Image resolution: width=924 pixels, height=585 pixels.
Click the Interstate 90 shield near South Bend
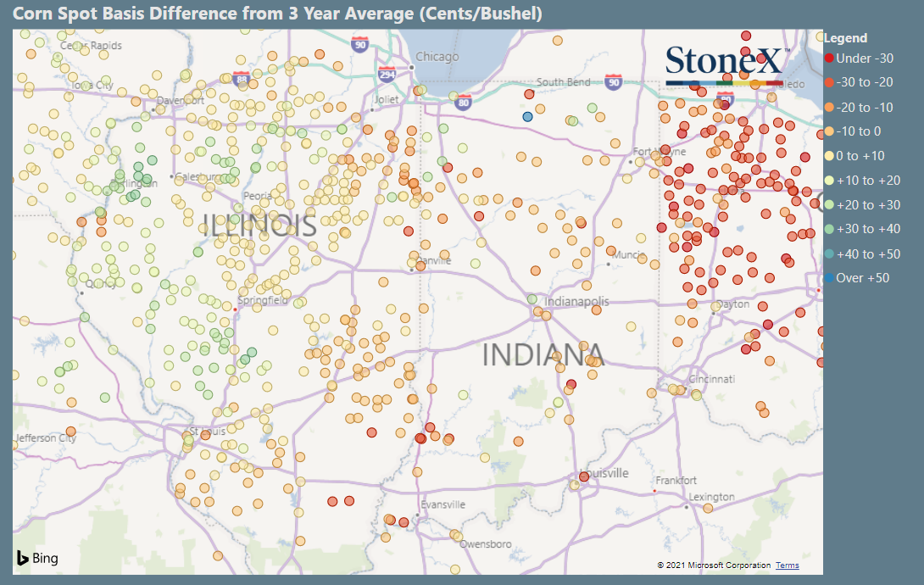(614, 82)
